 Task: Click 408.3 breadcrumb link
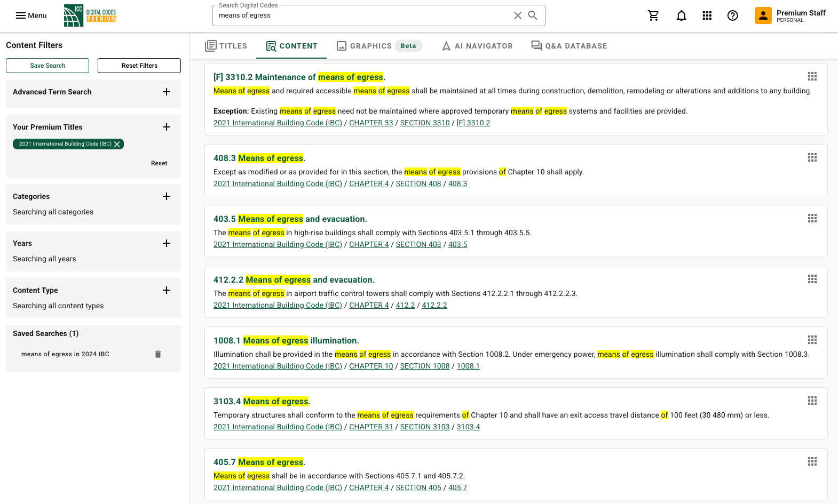(457, 183)
